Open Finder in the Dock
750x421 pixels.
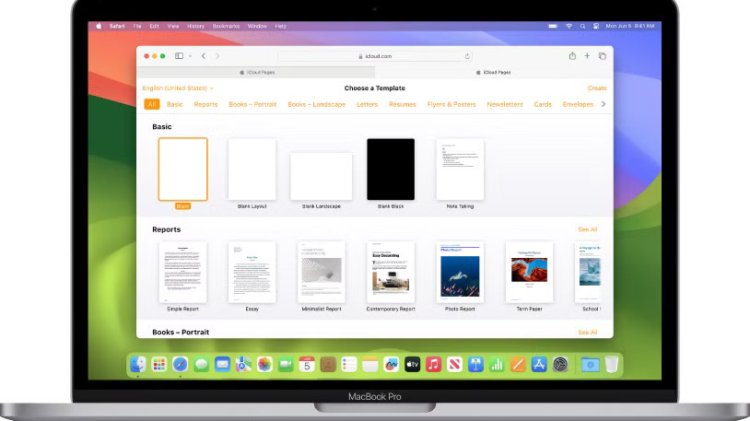pos(137,365)
